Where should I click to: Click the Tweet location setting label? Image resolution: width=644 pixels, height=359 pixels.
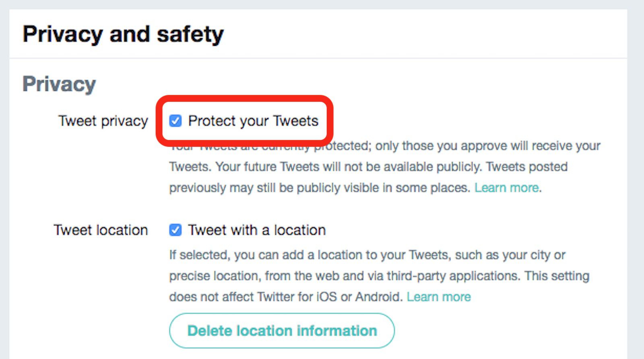pyautogui.click(x=101, y=230)
